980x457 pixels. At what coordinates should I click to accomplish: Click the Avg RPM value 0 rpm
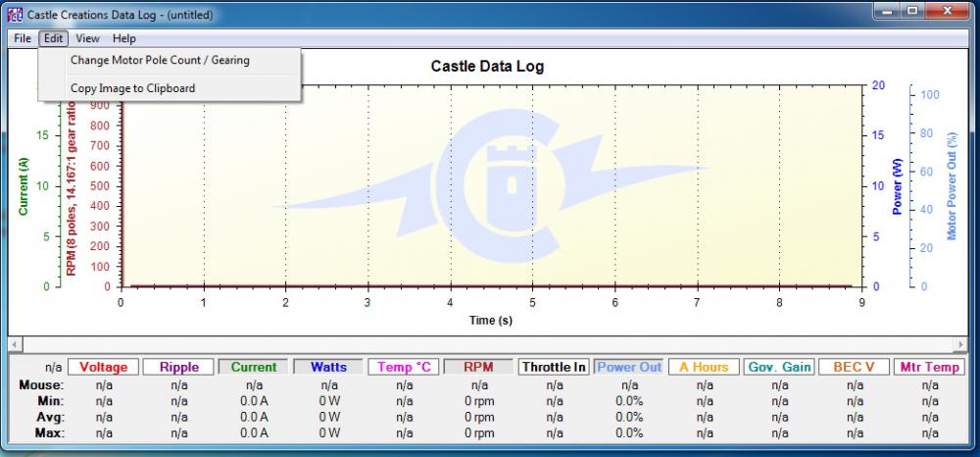(479, 417)
